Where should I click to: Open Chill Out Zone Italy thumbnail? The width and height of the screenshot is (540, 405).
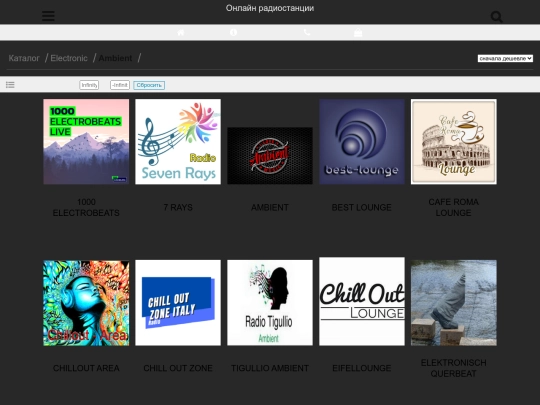(178, 303)
